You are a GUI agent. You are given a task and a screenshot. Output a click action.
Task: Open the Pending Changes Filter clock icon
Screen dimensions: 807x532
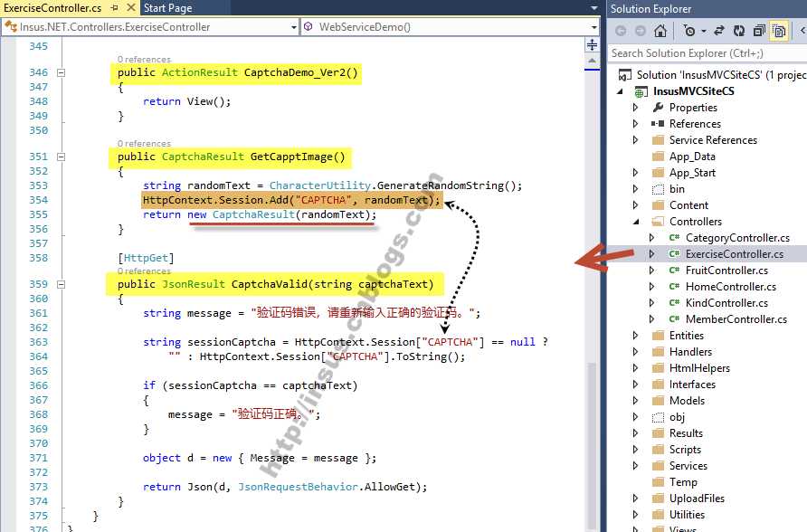(x=689, y=32)
